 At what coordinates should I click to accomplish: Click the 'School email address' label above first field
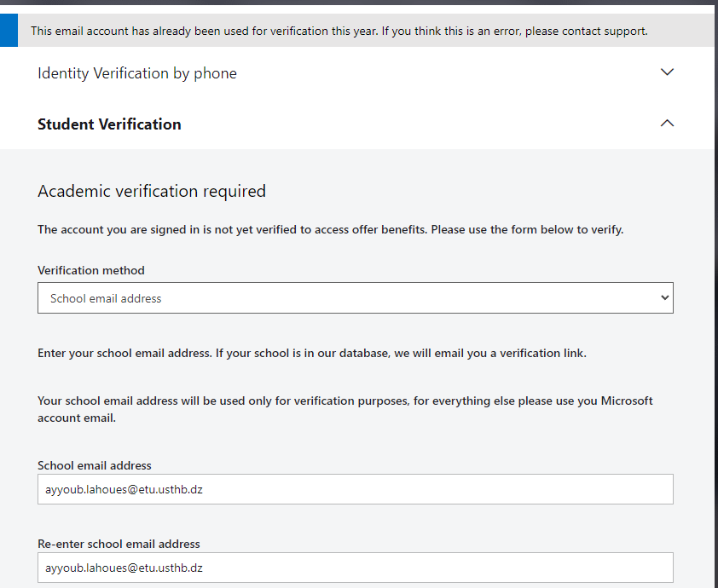[95, 465]
